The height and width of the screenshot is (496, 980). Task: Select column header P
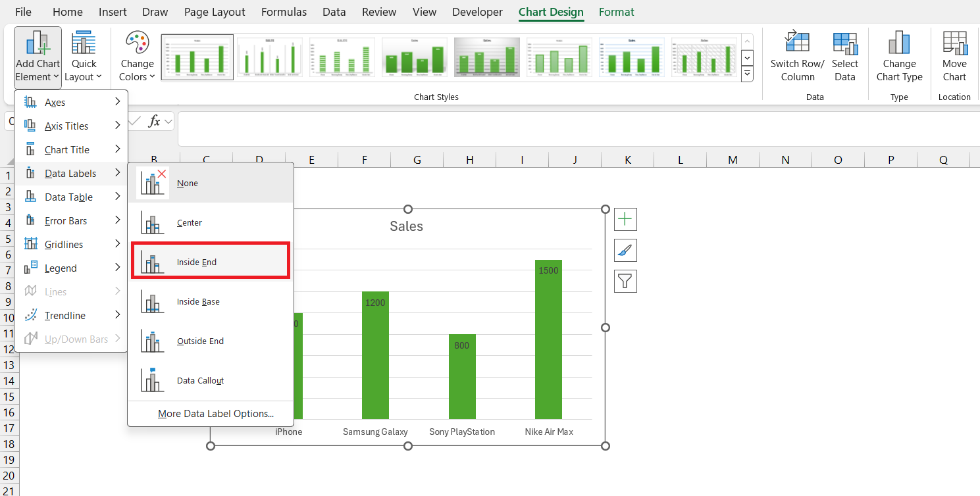(x=890, y=160)
